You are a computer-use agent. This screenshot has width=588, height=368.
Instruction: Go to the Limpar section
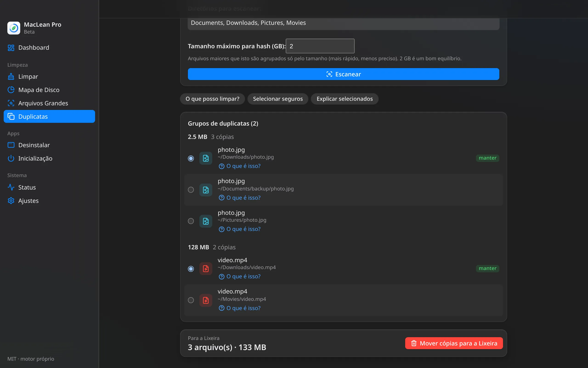tap(49, 76)
